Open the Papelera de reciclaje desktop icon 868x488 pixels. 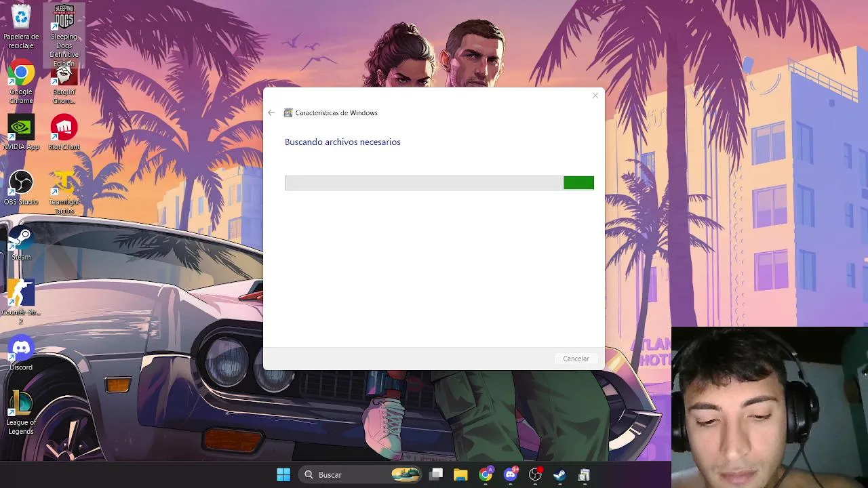pyautogui.click(x=21, y=27)
